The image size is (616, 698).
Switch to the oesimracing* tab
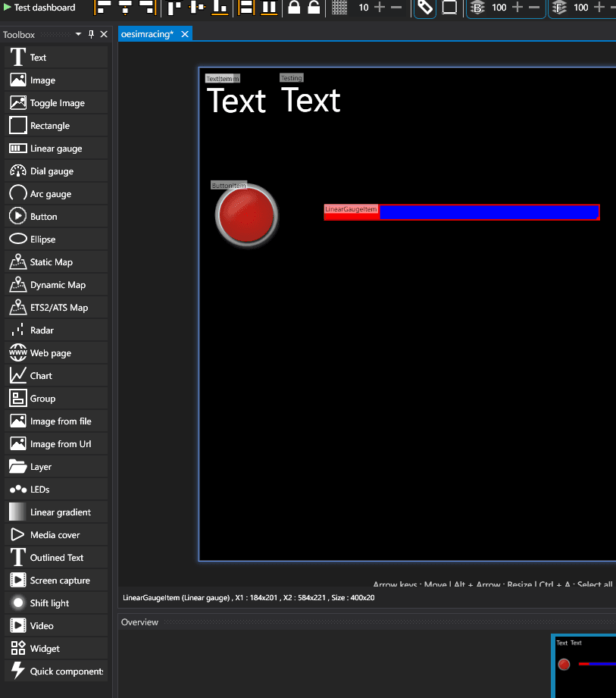147,34
